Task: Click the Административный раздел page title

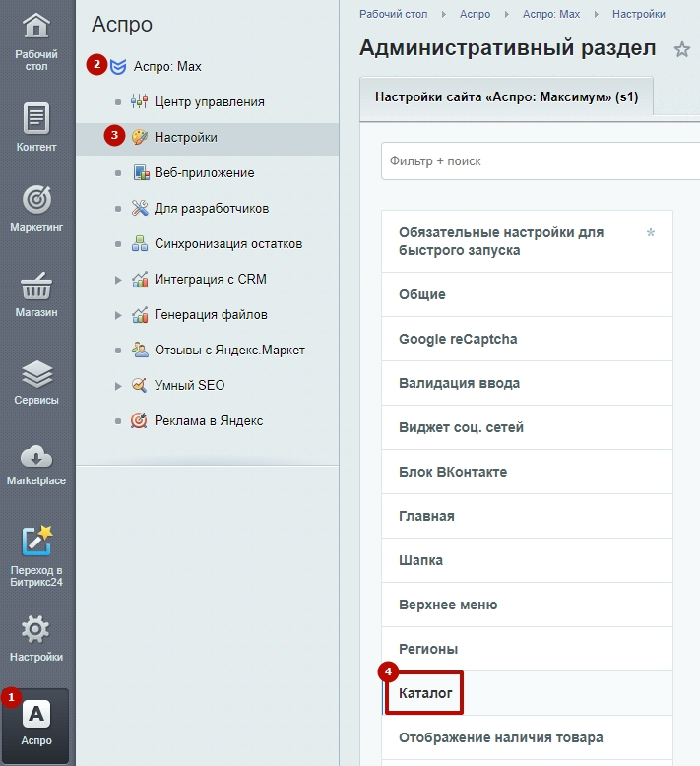Action: (x=508, y=48)
